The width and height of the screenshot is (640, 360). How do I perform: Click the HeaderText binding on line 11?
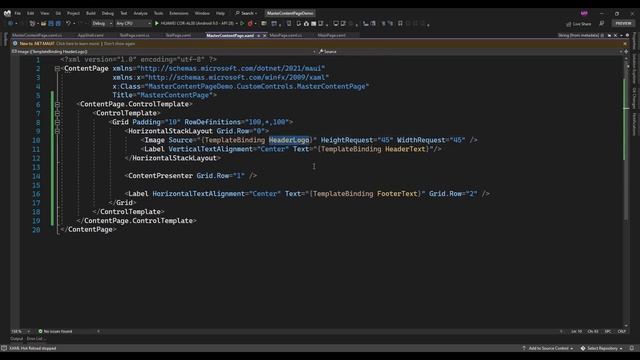tap(405, 149)
